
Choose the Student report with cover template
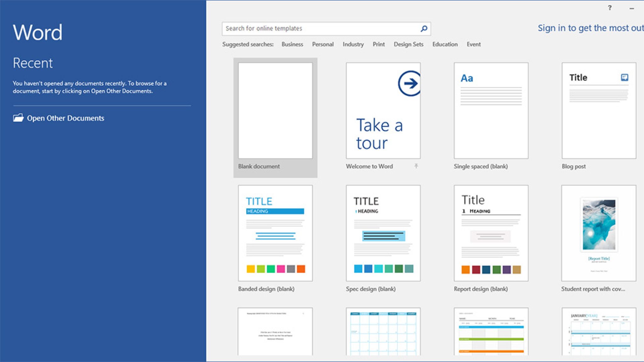pos(599,233)
